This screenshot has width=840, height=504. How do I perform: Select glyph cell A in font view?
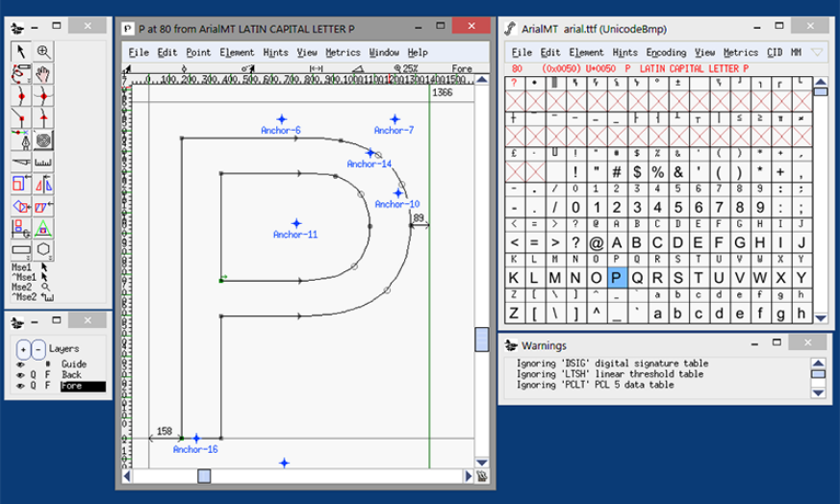(x=616, y=242)
